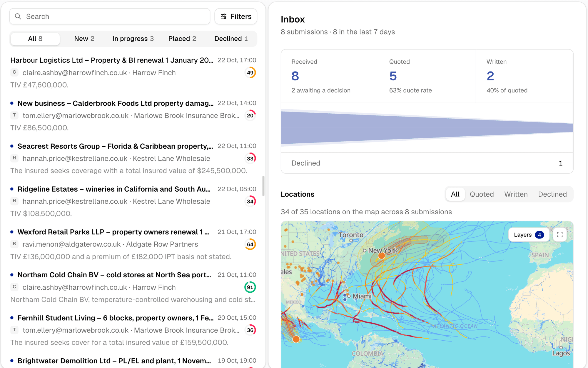Click into the Search input field
Image resolution: width=588 pixels, height=368 pixels.
coord(110,16)
